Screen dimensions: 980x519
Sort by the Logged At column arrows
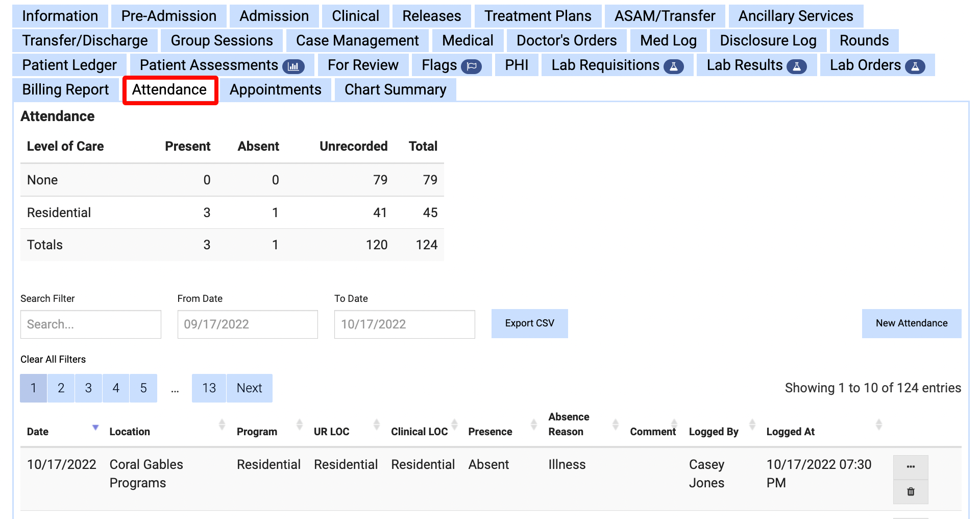tap(878, 424)
